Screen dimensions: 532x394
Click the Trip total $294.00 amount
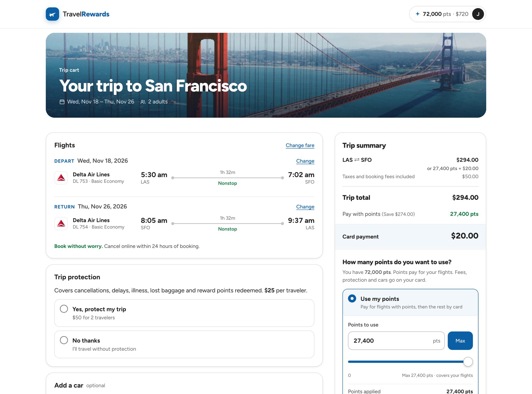click(465, 197)
